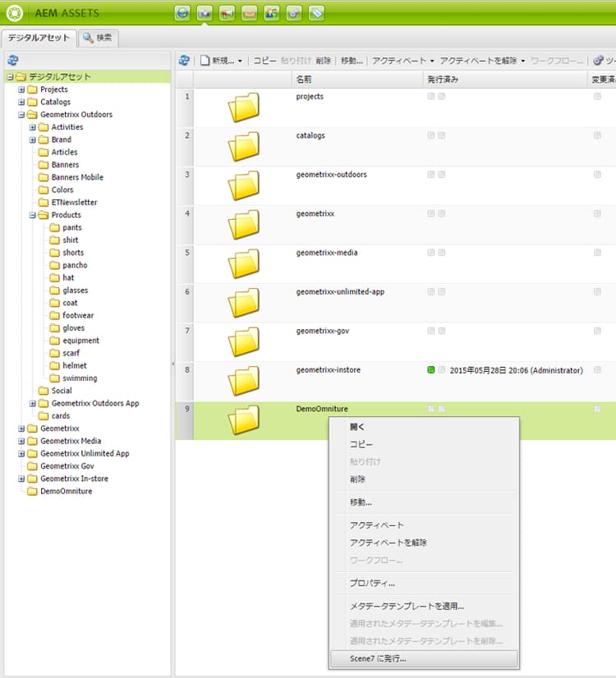Expand the Geometrixx Media tree node
This screenshot has height=678, width=616.
click(x=21, y=441)
